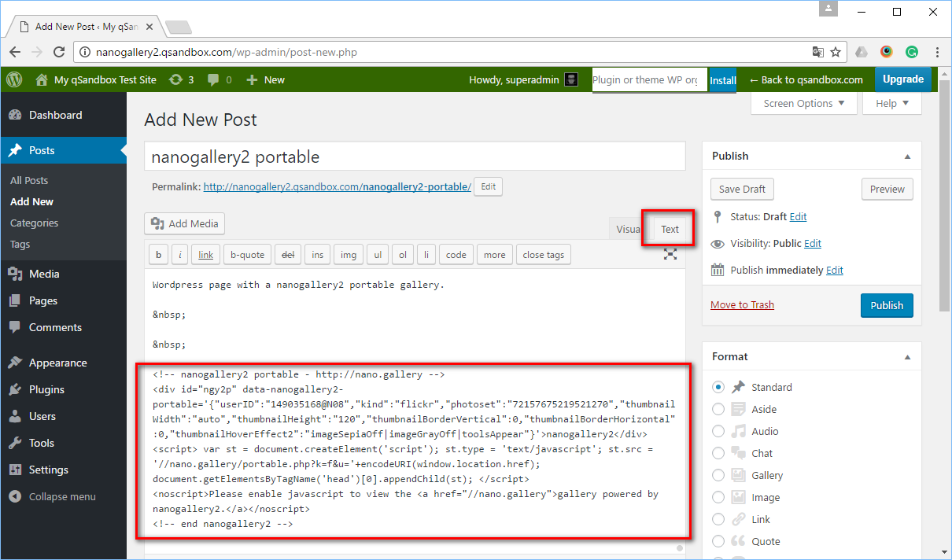Open Settings in the sidebar
952x560 pixels.
(x=63, y=470)
